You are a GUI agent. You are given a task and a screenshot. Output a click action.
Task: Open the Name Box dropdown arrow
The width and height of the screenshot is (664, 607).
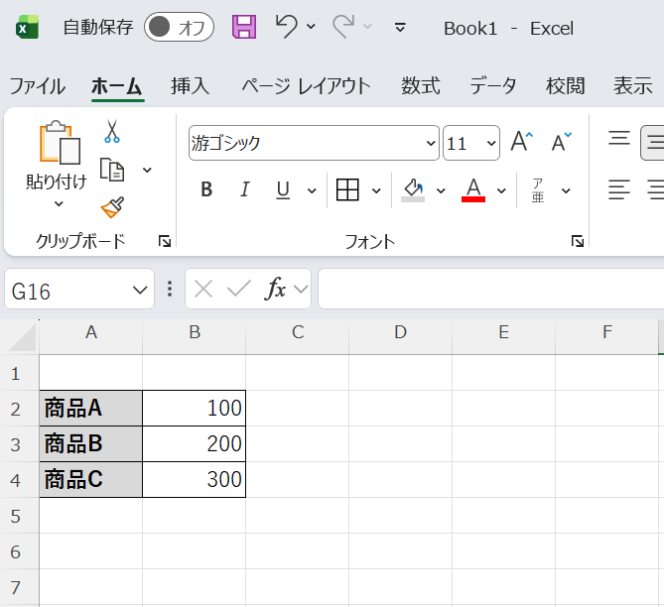point(140,291)
